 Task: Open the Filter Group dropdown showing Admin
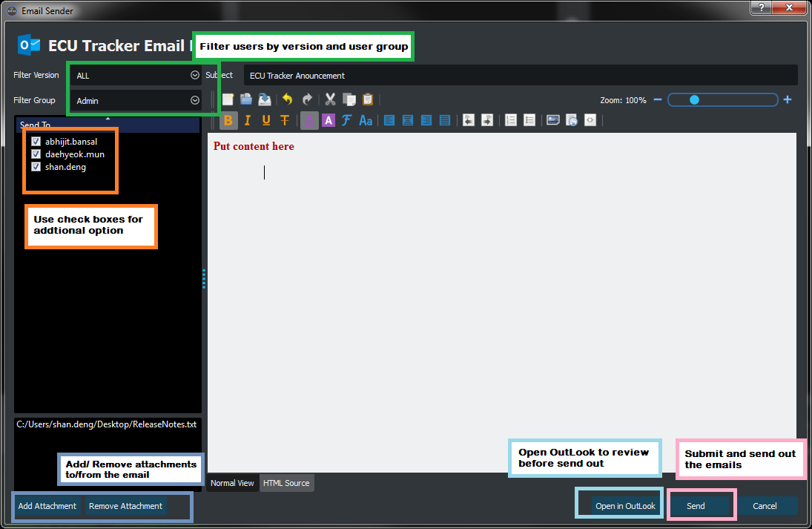(x=136, y=100)
